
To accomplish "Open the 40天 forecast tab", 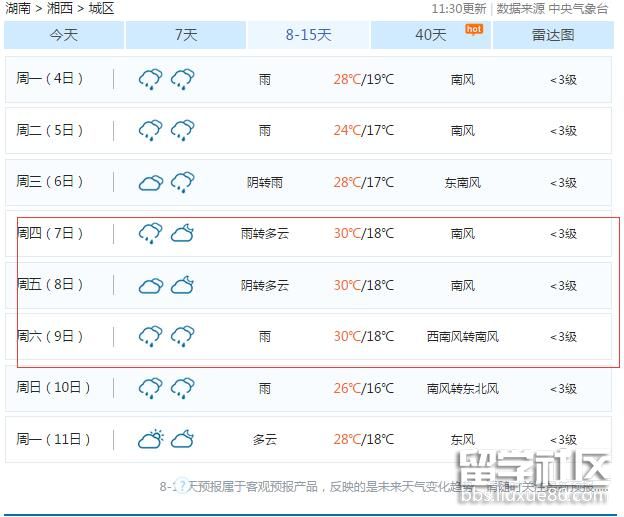I will [x=431, y=35].
